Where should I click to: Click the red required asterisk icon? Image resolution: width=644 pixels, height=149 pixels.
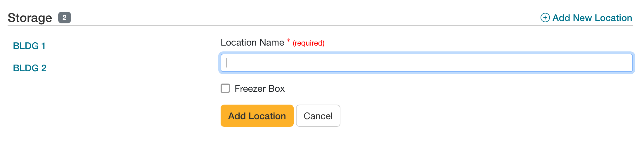tap(288, 41)
